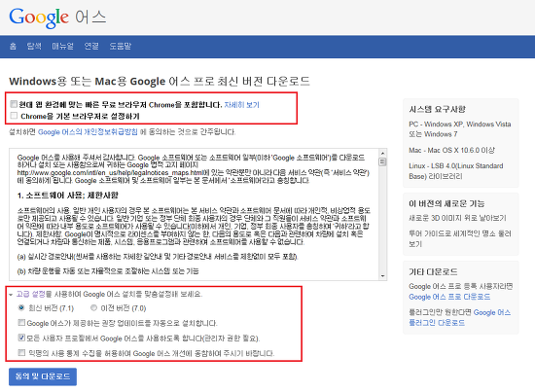
Task: Open the 연결 navigation item
Action: point(91,46)
